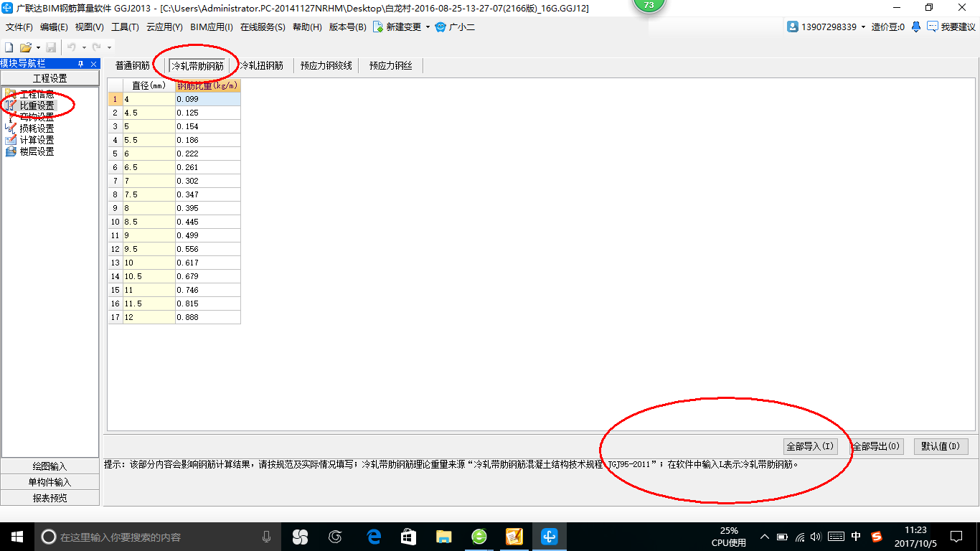Switch to the 预应力钢丝 tab
Image resolution: width=980 pixels, height=551 pixels.
click(390, 65)
